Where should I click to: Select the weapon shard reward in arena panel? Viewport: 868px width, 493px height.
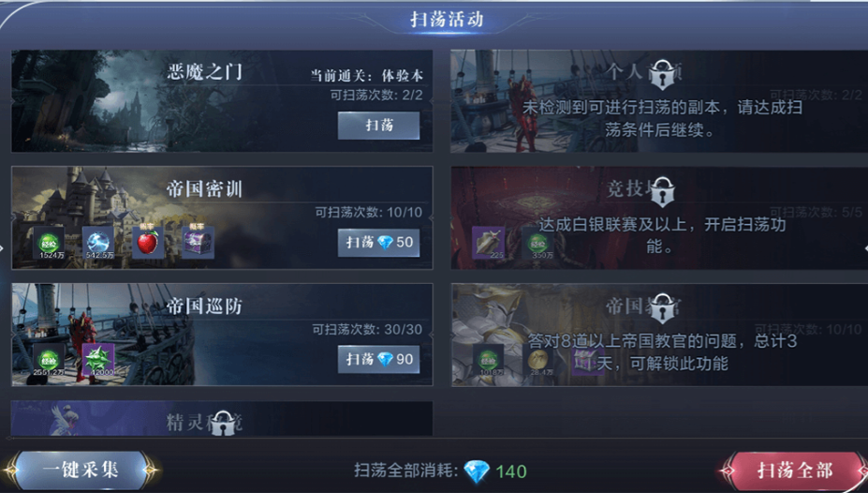click(x=488, y=243)
